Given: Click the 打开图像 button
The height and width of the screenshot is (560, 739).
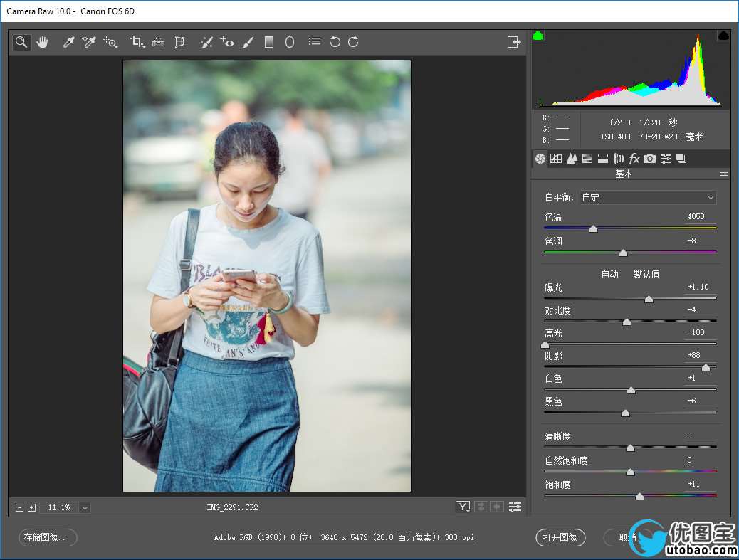Looking at the screenshot, I should (560, 537).
